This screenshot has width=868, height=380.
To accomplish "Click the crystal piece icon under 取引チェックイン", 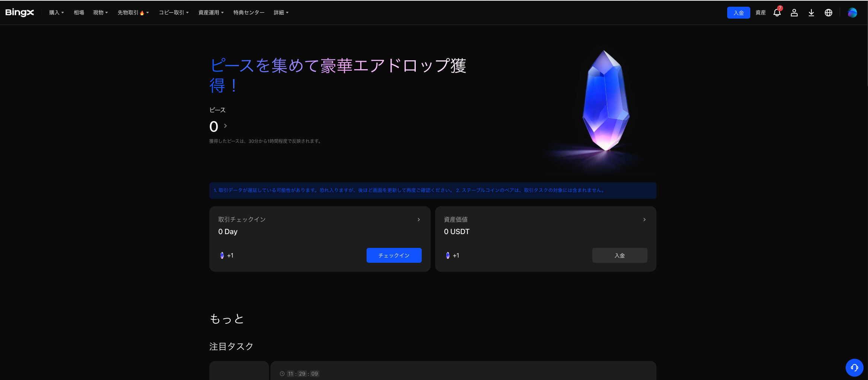I will click(222, 255).
